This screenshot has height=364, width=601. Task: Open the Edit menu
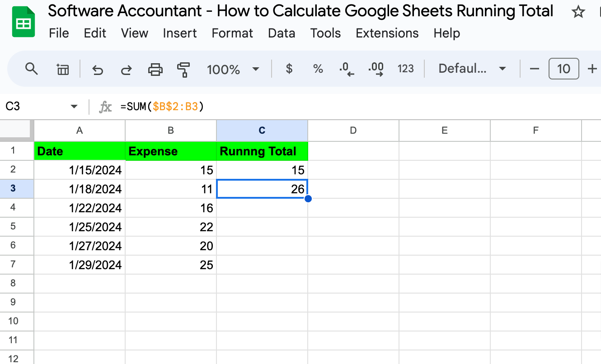pos(95,33)
